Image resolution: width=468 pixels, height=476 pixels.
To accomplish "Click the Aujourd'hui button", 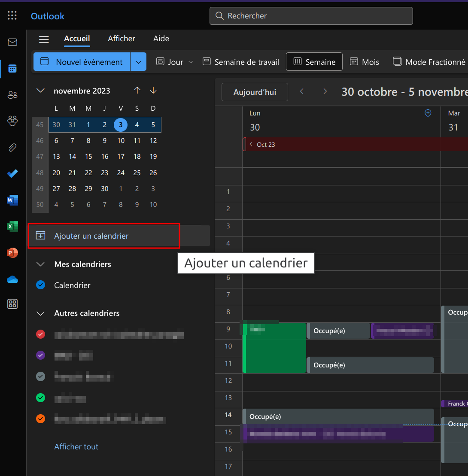I will click(x=255, y=92).
